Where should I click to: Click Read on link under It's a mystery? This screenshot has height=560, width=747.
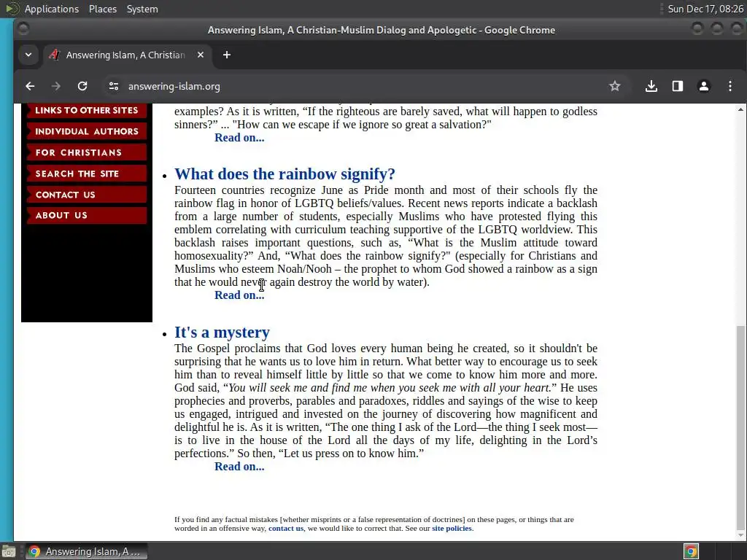click(239, 467)
